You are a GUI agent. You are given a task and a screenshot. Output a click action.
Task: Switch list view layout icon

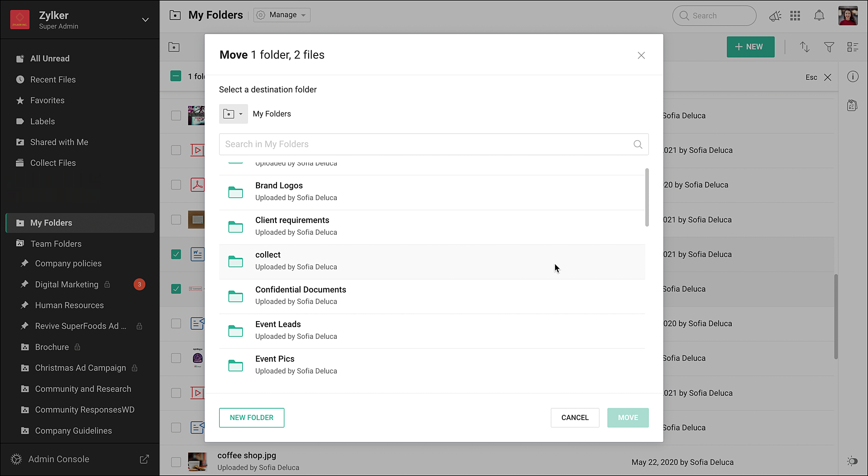tap(852, 47)
